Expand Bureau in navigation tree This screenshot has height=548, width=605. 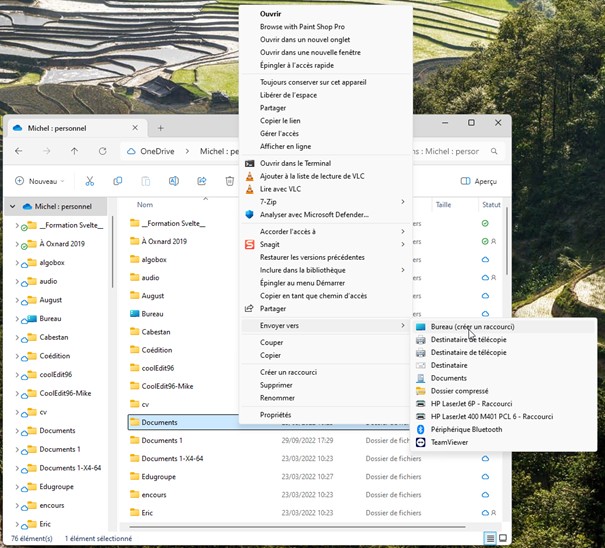tap(17, 319)
